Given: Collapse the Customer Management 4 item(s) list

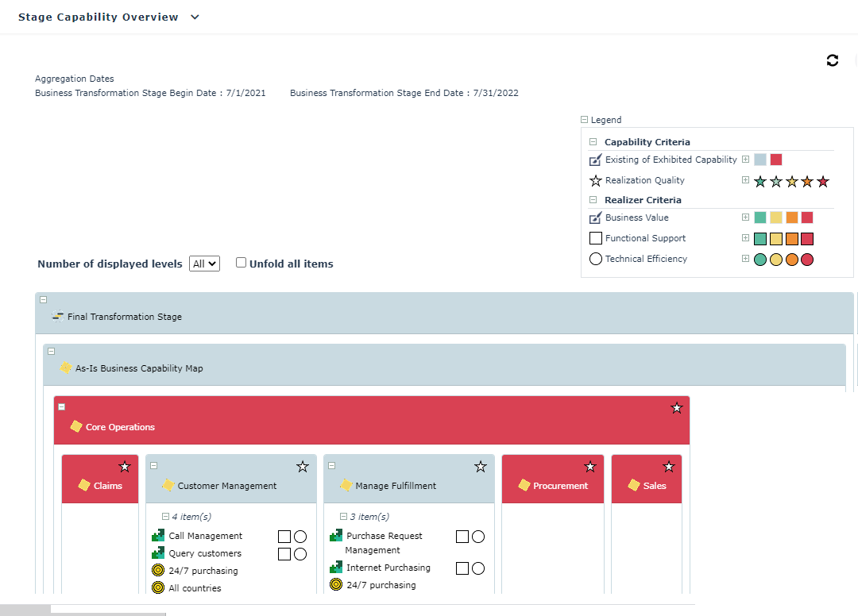Looking at the screenshot, I should (166, 516).
